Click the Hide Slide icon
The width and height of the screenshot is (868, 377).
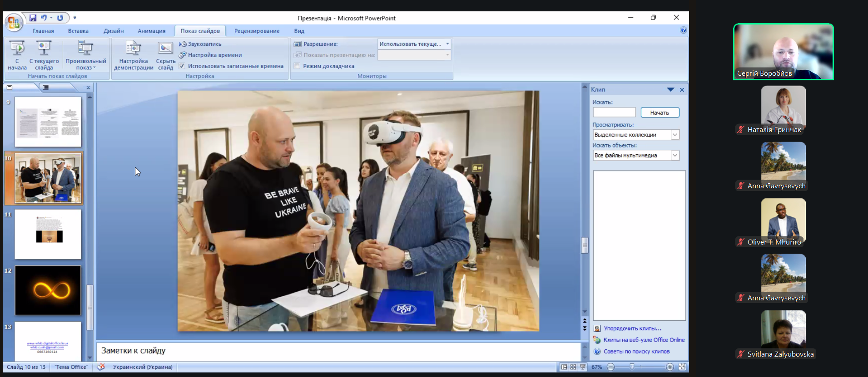point(165,48)
